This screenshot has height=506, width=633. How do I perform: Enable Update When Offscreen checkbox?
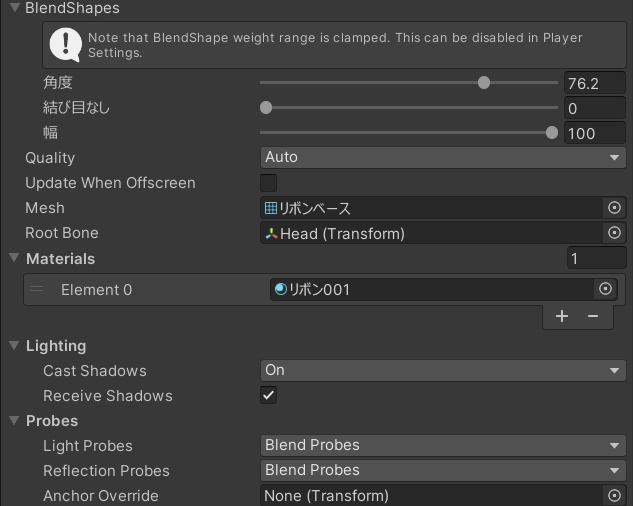pos(268,183)
